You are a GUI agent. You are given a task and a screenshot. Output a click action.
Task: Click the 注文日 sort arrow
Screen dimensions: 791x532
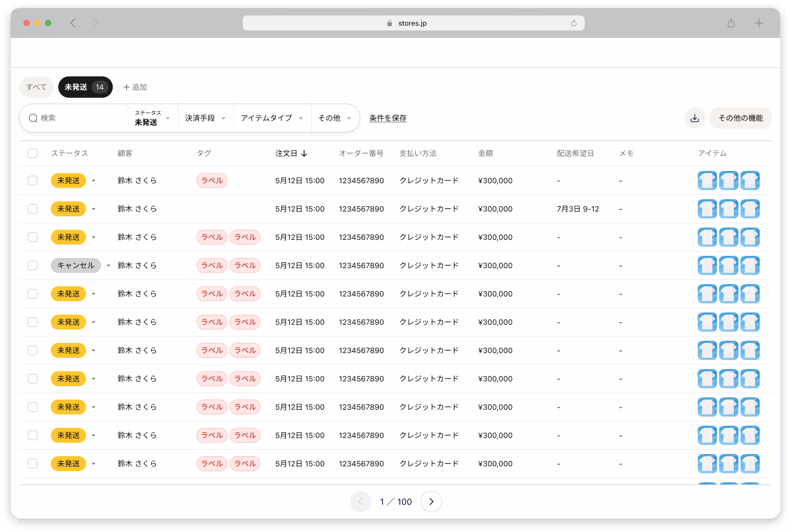304,153
